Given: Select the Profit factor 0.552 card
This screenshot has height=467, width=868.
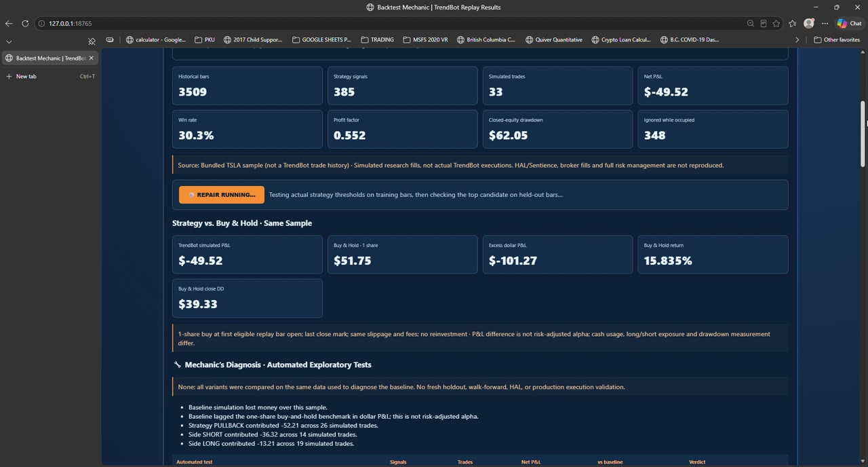Looking at the screenshot, I should pos(403,129).
